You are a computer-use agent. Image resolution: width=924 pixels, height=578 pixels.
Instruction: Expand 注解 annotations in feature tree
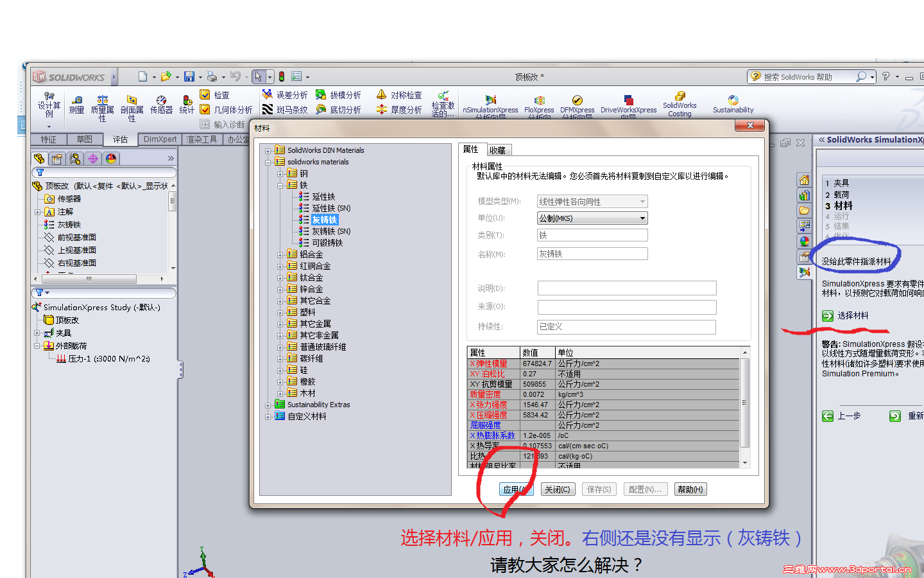tap(37, 212)
